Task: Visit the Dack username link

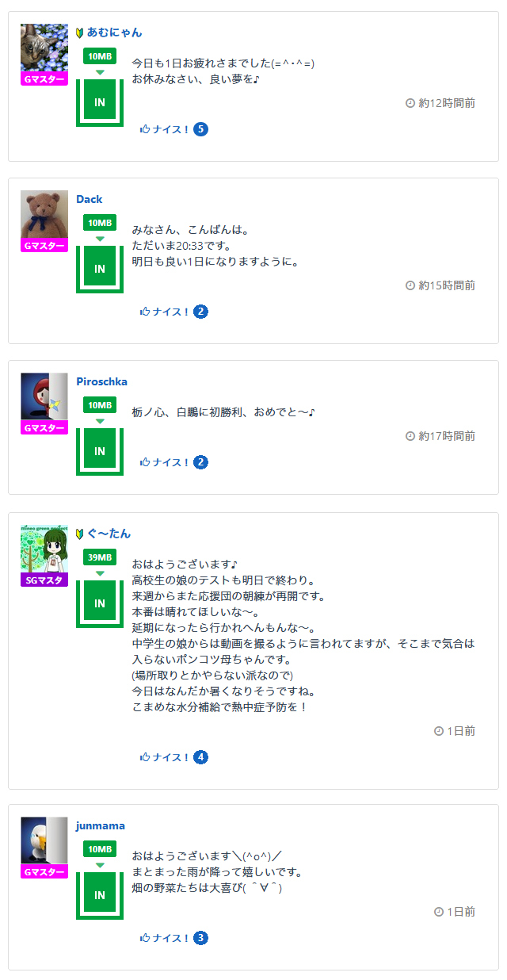Action: pos(90,199)
